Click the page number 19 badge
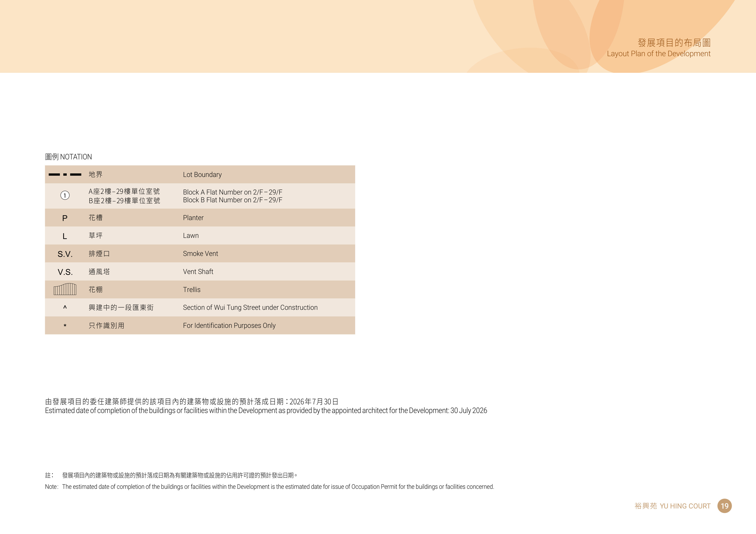The width and height of the screenshot is (756, 534). [x=724, y=506]
